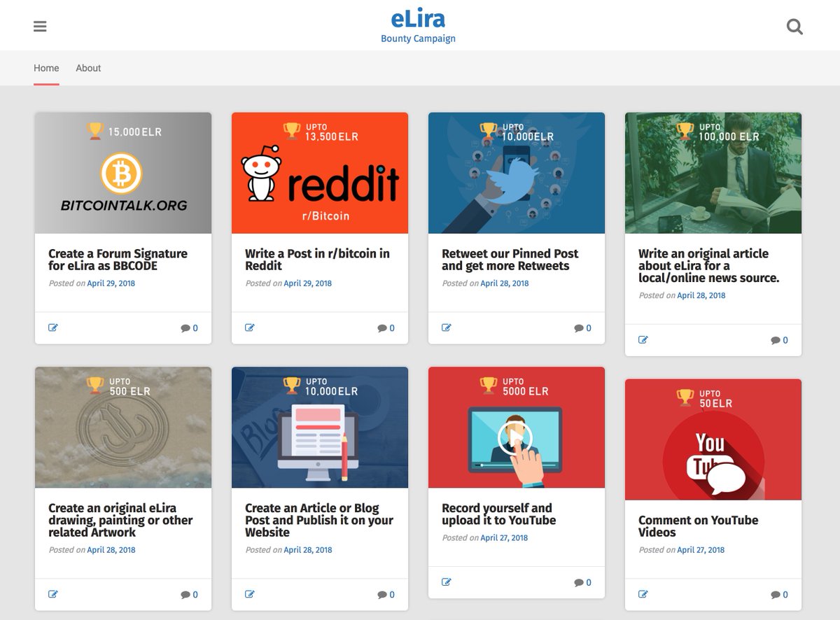
Task: Open 'Create an Article or Blog Post' title
Action: coord(319,520)
